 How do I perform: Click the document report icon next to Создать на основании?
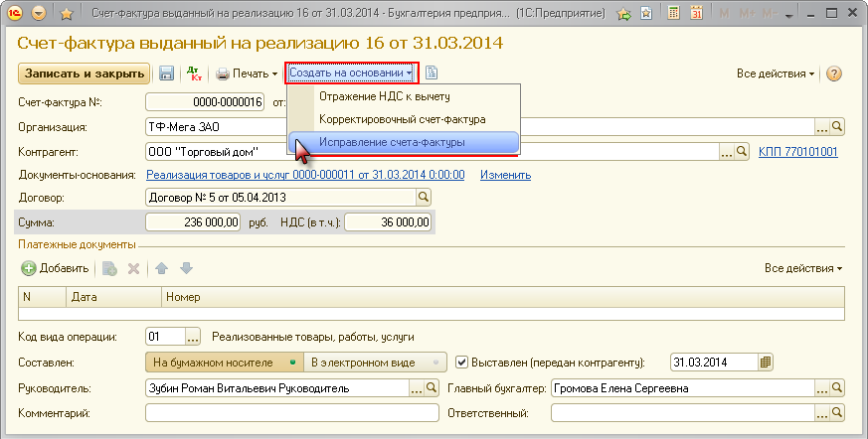(432, 73)
